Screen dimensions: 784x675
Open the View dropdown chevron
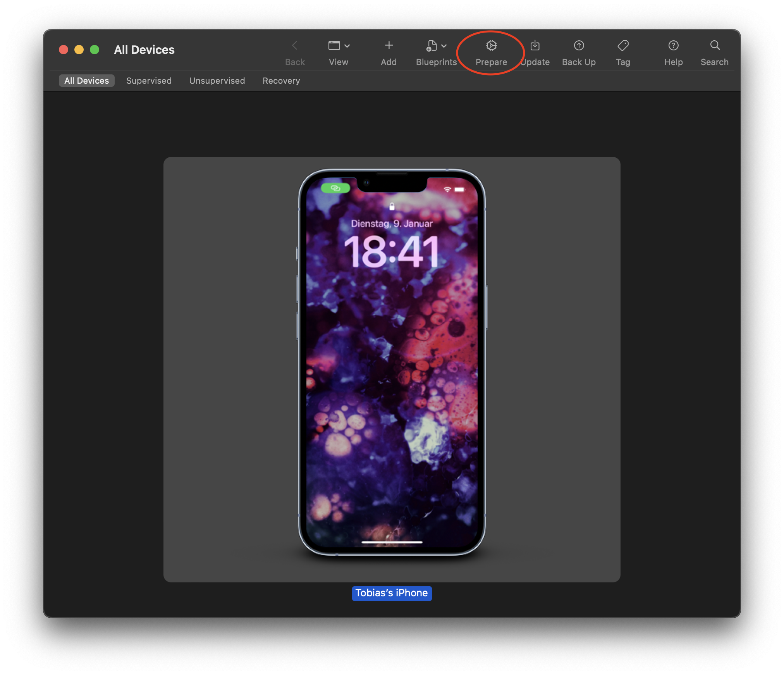point(348,45)
